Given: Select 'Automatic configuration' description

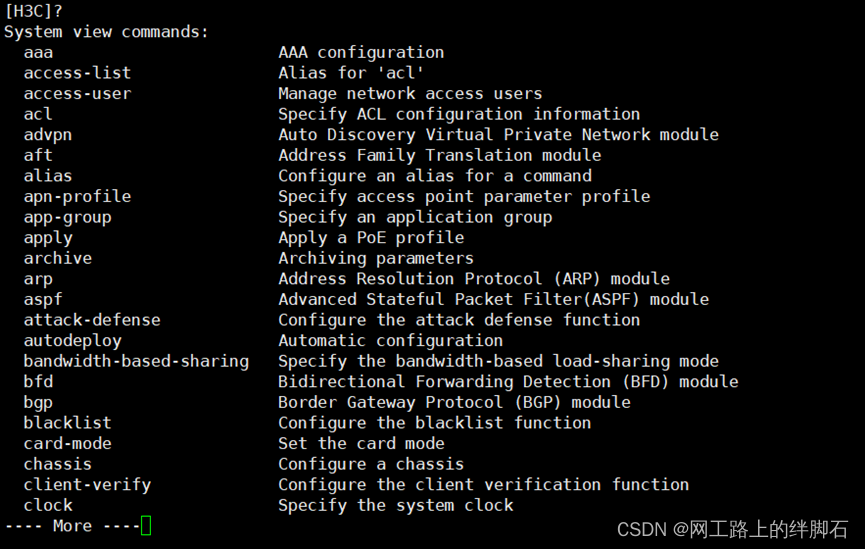Looking at the screenshot, I should pyautogui.click(x=391, y=341).
